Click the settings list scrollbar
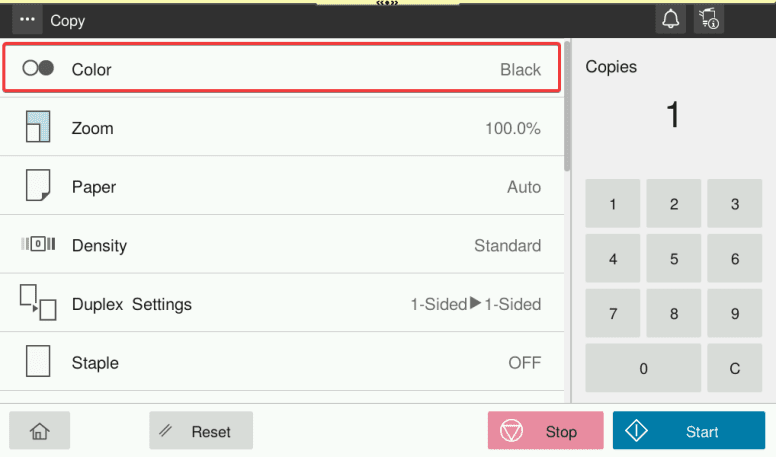Viewport: 776px width, 457px height. coord(568,110)
